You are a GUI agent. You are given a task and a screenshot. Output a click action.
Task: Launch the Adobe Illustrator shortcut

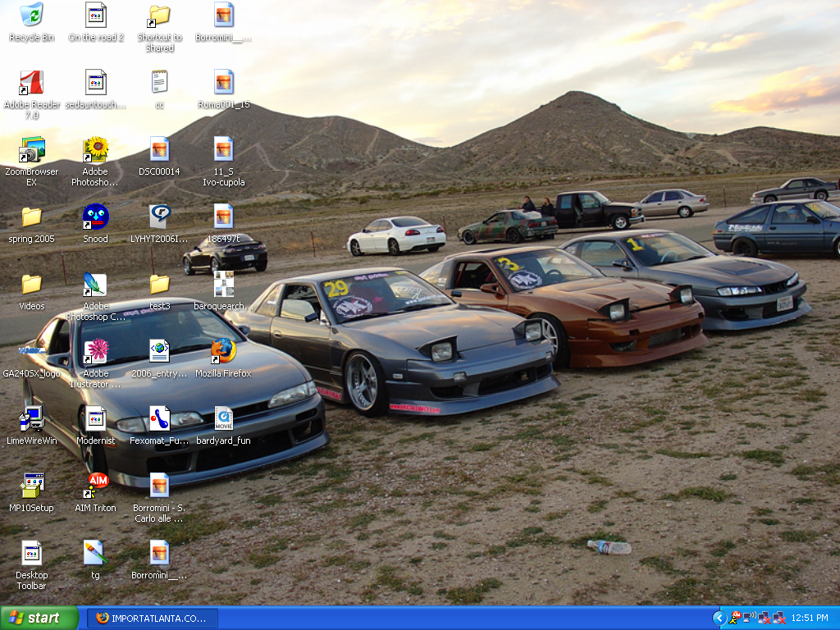coord(96,351)
